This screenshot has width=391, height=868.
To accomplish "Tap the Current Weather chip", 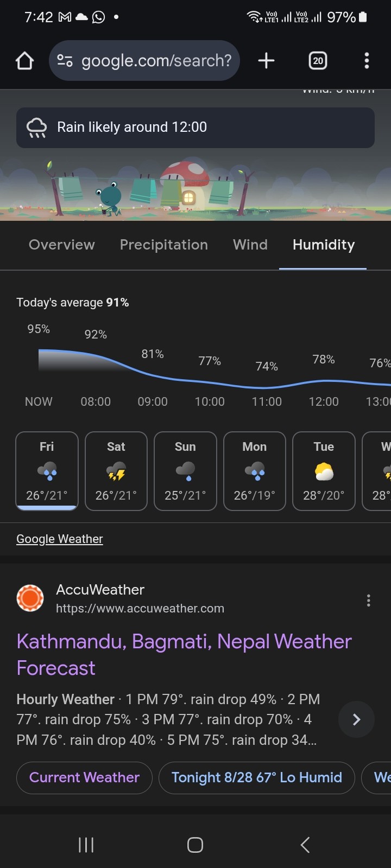I will (x=84, y=777).
